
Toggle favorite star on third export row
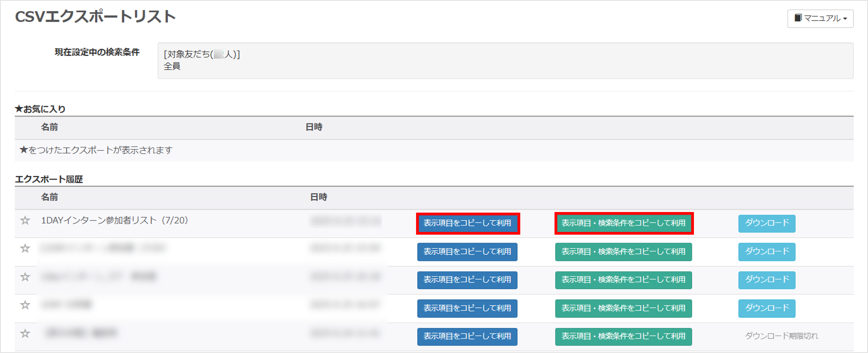coord(25,277)
